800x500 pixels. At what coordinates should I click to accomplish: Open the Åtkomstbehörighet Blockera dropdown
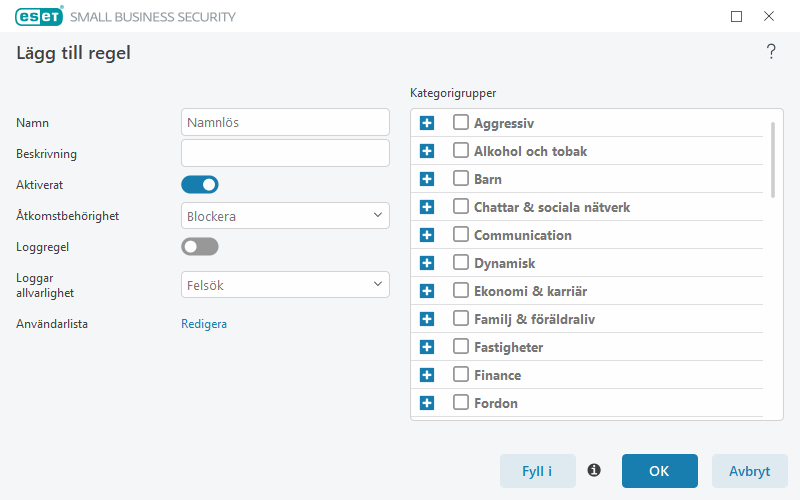285,216
